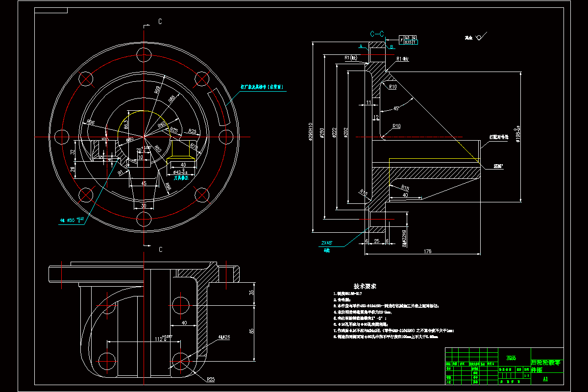Click the 'ø250' vertical dimension text
588x392 pixels.
(x=321, y=133)
